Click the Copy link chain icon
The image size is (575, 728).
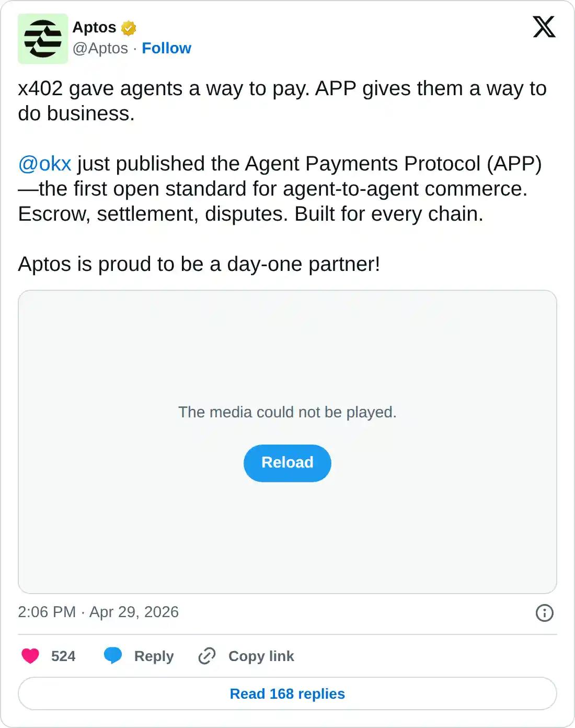click(206, 655)
